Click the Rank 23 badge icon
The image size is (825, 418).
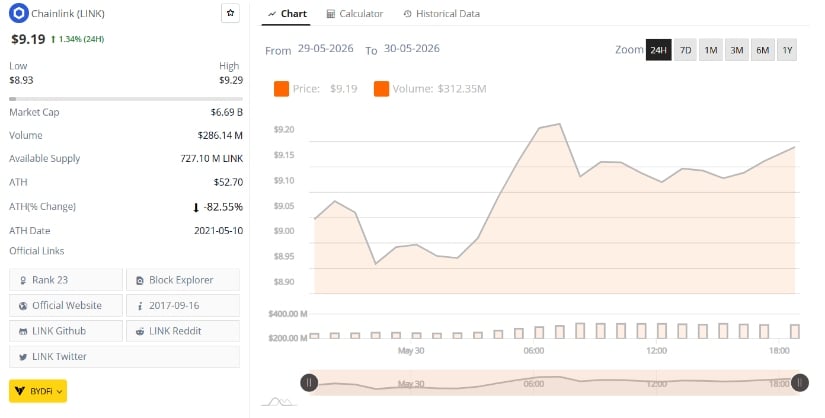pyautogui.click(x=23, y=281)
